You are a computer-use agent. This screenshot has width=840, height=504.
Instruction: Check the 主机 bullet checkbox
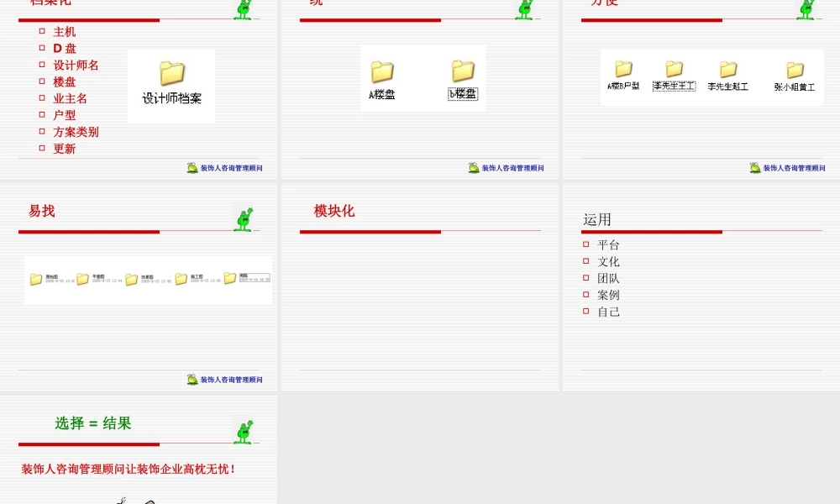[x=43, y=32]
